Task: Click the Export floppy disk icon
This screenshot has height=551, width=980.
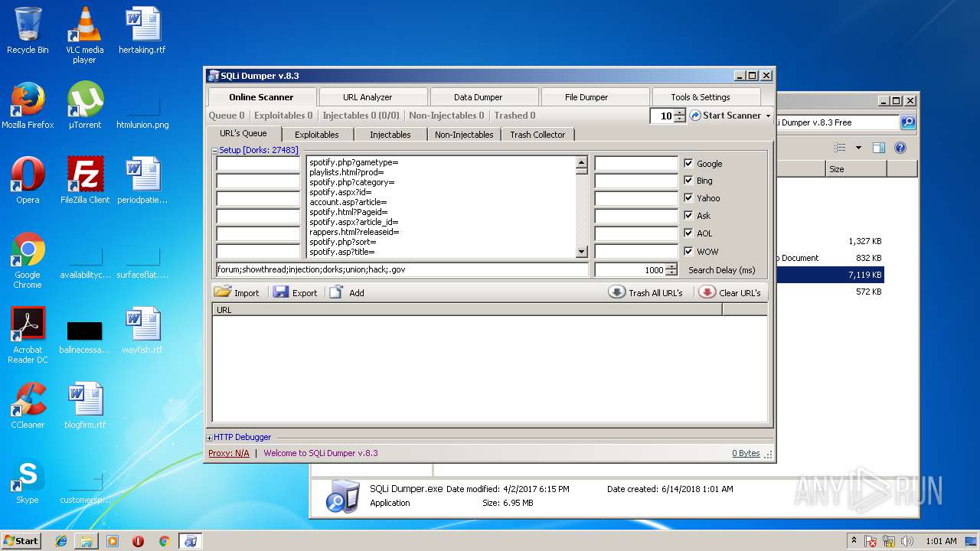Action: 281,292
